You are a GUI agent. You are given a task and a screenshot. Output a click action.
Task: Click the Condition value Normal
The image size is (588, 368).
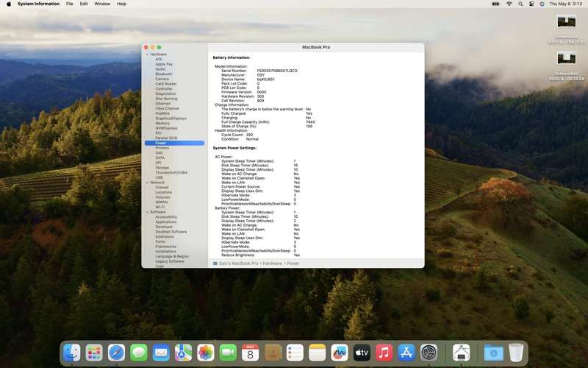point(252,139)
